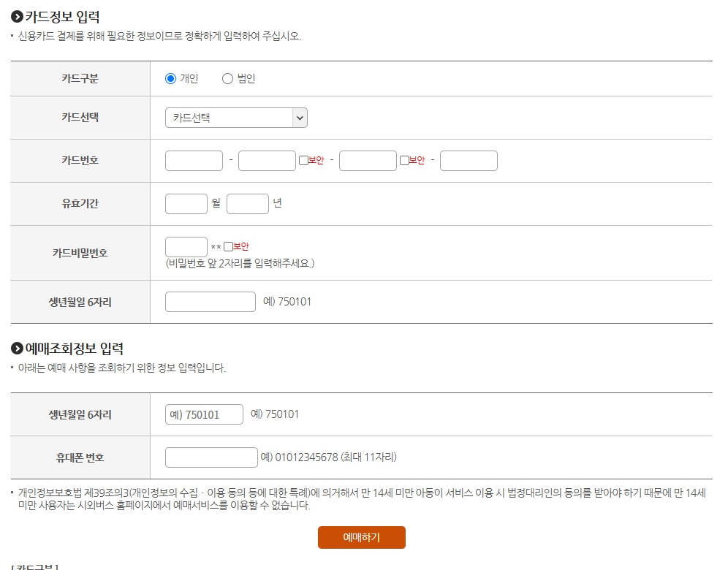728x570 pixels.
Task: Click the 카드번호 first input segment
Action: coord(193,160)
